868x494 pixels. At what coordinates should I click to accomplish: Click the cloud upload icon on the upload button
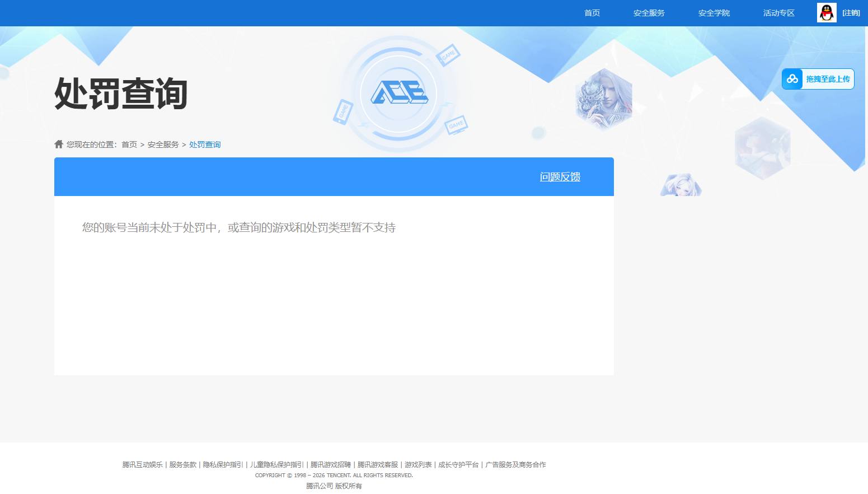(x=792, y=79)
